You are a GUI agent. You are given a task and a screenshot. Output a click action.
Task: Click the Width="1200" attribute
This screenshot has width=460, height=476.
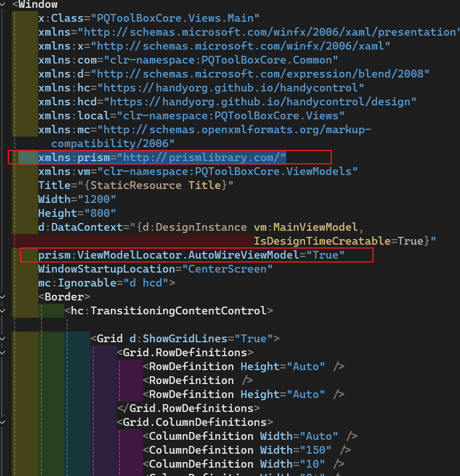pos(77,200)
